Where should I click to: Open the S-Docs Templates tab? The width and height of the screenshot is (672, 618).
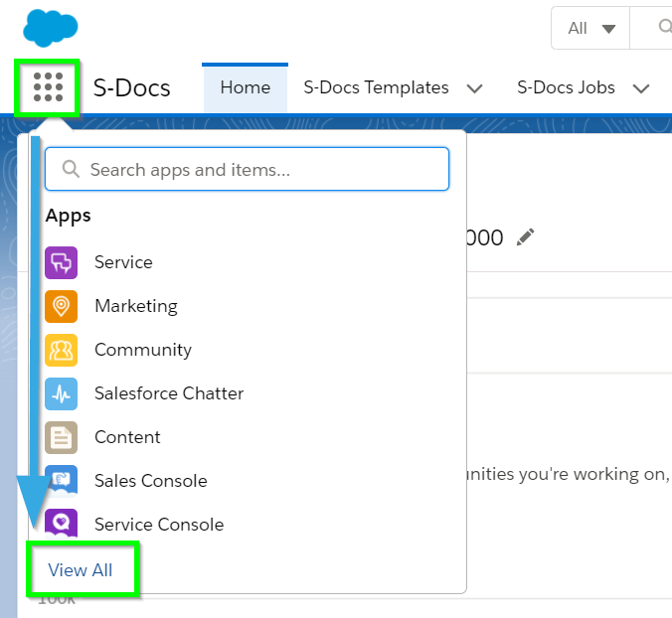click(x=376, y=87)
